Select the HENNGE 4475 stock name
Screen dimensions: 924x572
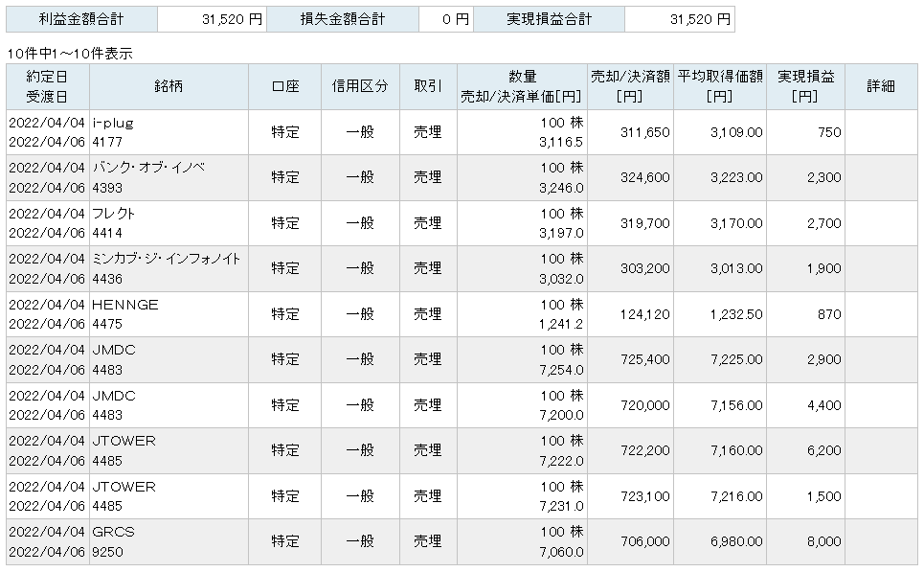click(x=124, y=313)
